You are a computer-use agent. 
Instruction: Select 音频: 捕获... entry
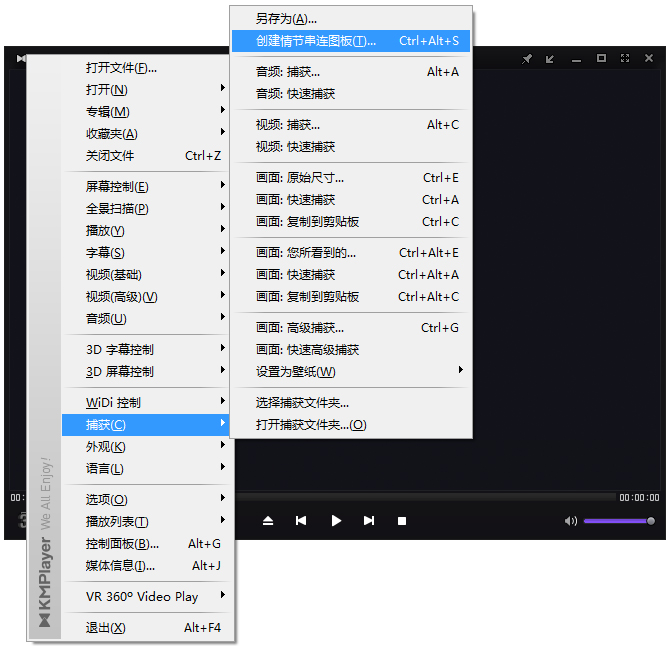(351, 72)
